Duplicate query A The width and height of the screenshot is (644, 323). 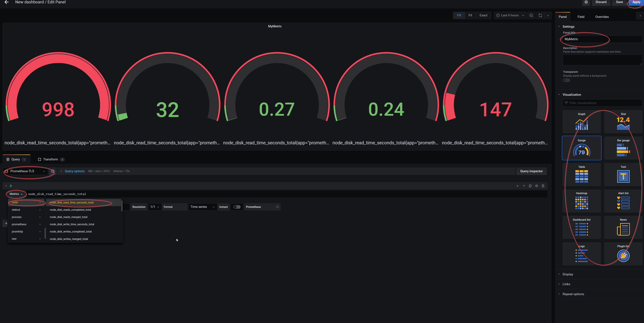pyautogui.click(x=530, y=186)
